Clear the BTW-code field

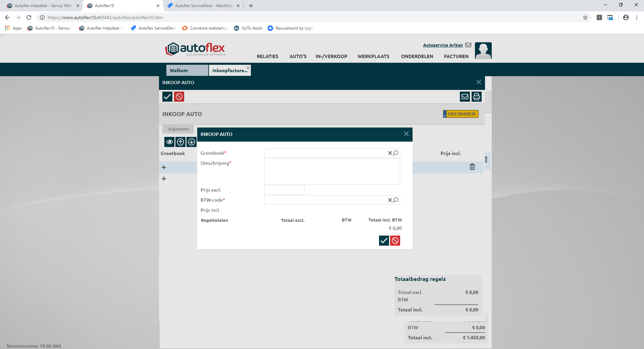(390, 200)
